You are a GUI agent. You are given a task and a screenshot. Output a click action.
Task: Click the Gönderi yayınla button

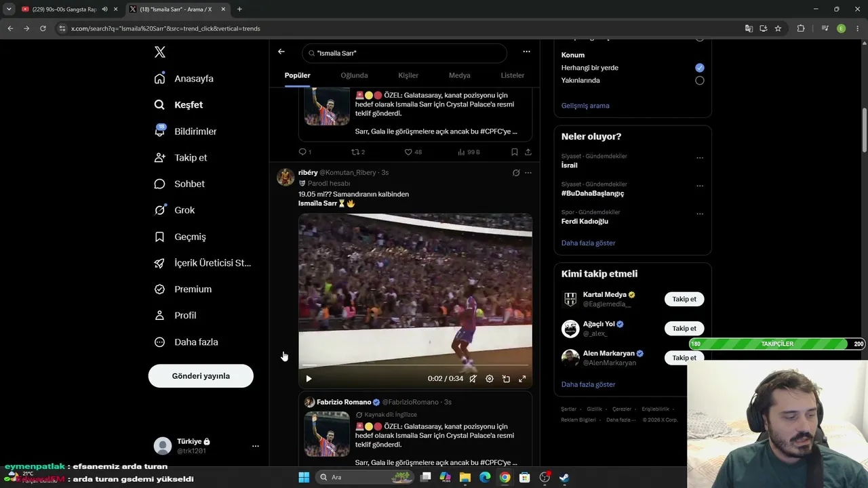201,376
